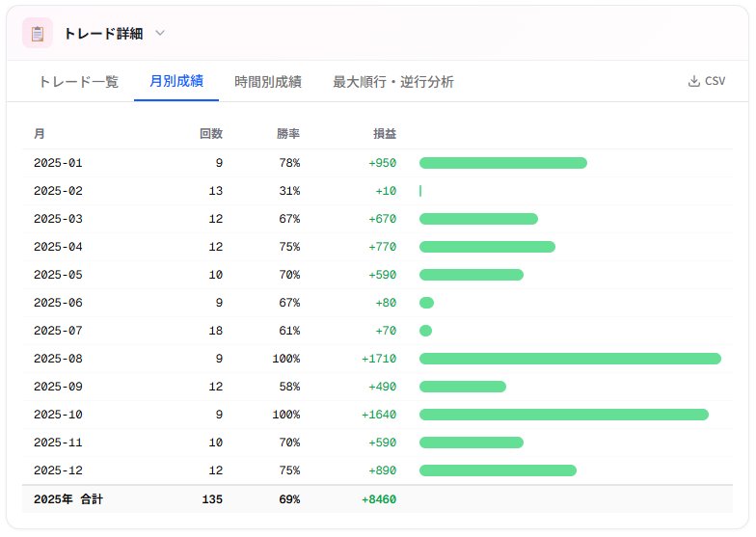
Task: Select the 2025-01 row label
Action: click(x=58, y=163)
